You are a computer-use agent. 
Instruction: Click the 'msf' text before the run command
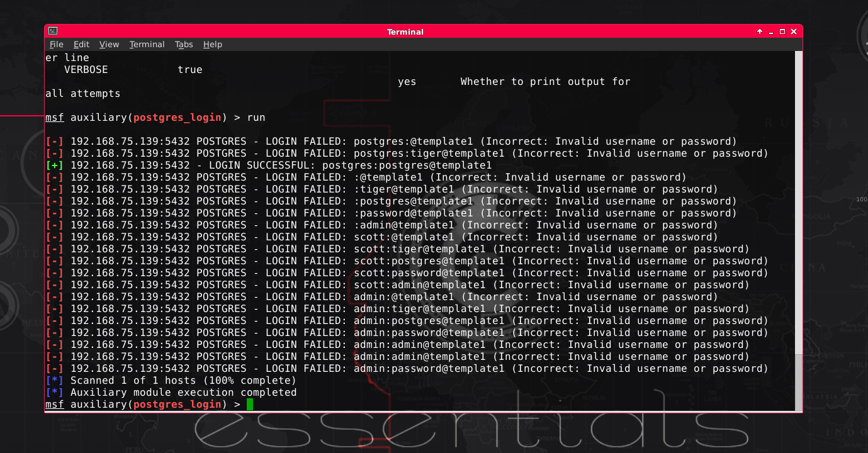point(55,118)
